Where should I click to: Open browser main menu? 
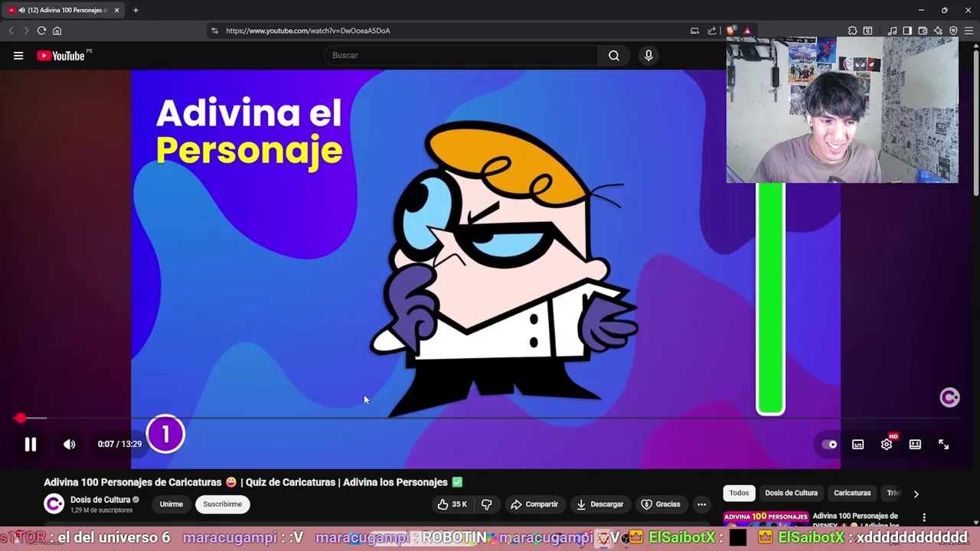969,31
